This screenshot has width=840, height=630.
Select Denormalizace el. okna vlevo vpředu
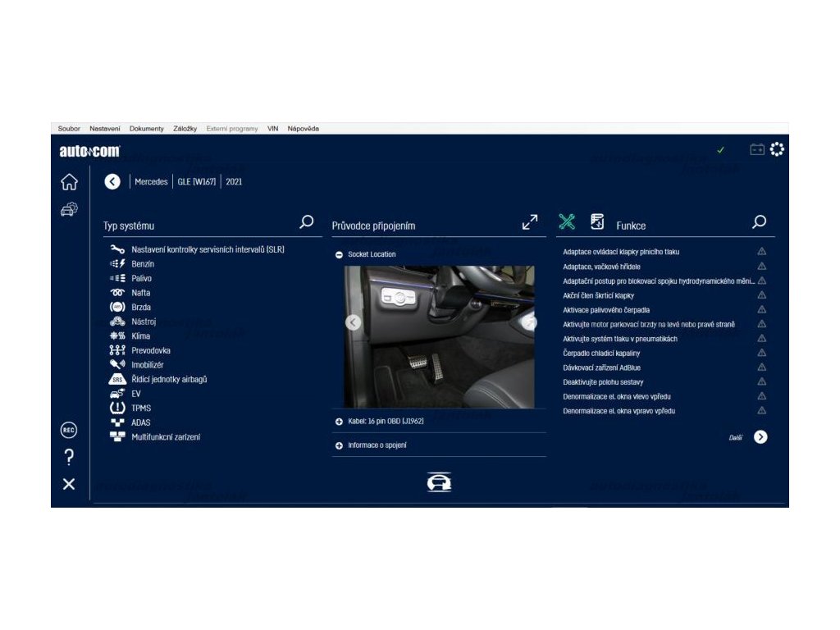(617, 397)
